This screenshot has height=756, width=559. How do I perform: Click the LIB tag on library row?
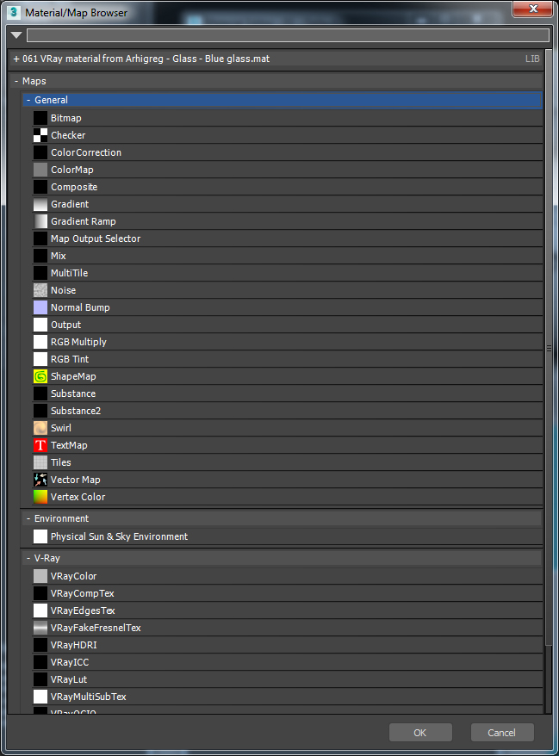pos(532,59)
